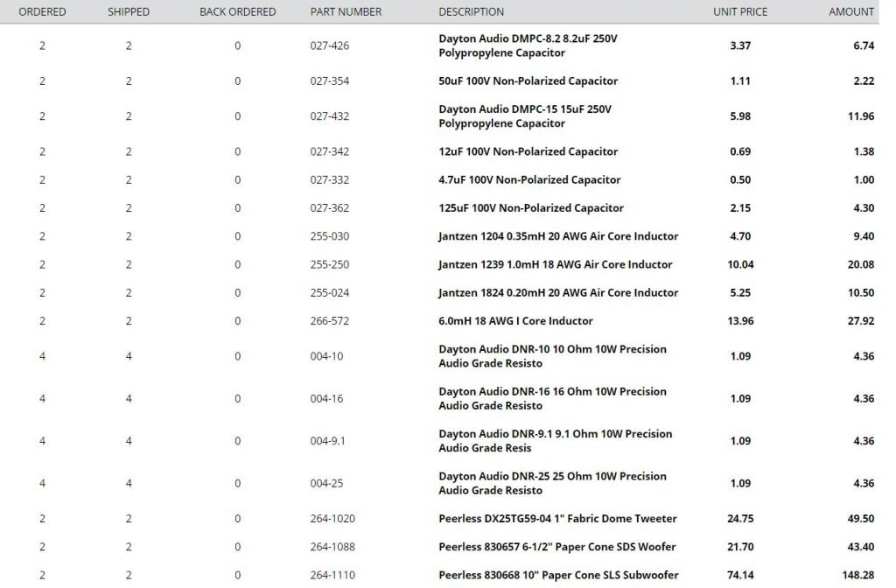This screenshot has height=588, width=896.
Task: Select part number 264-1088
Action: pos(332,547)
